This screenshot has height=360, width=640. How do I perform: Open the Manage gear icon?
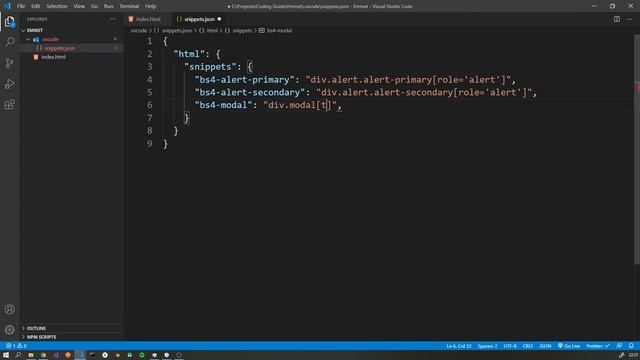pos(9,329)
